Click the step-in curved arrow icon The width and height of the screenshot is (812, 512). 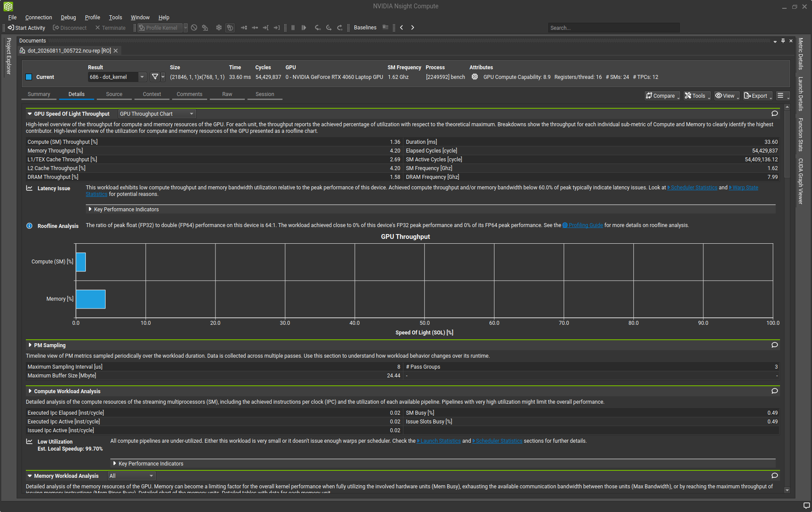click(x=318, y=28)
